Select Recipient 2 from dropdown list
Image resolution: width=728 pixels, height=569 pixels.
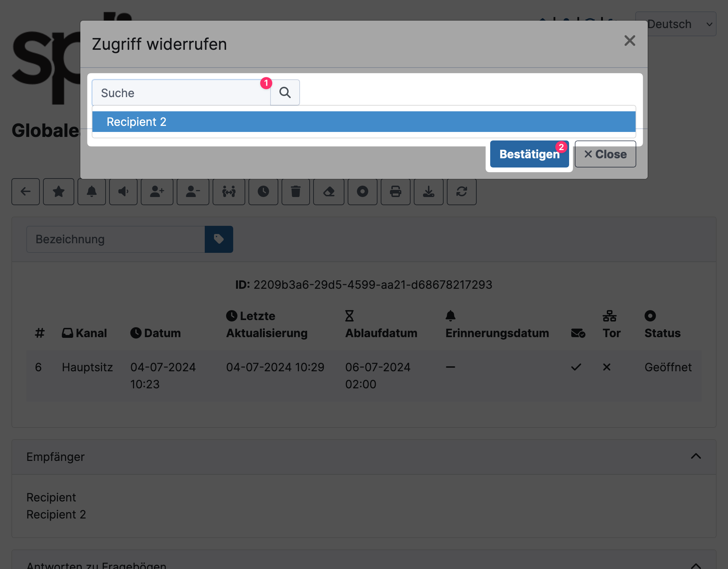pyautogui.click(x=363, y=121)
